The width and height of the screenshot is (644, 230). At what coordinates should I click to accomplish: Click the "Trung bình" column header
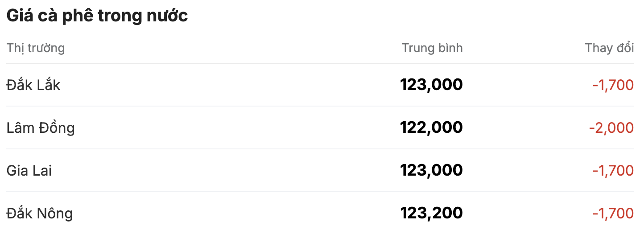pyautogui.click(x=432, y=48)
